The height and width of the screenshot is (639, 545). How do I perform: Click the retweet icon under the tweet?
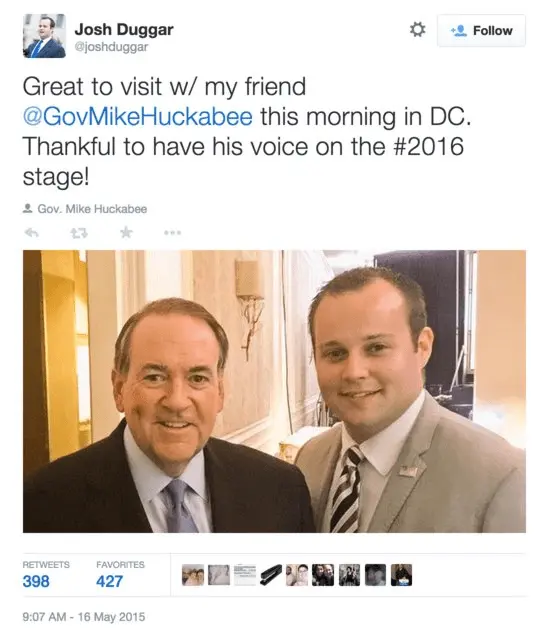79,233
